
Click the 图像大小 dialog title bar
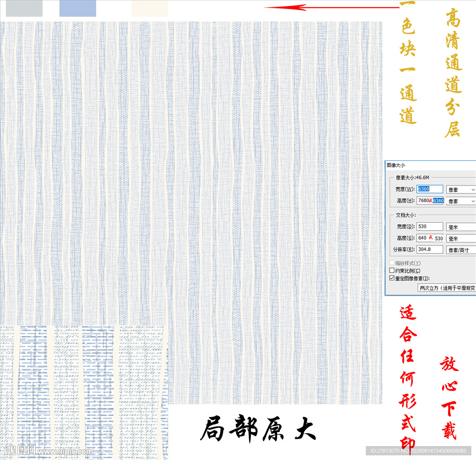[418, 165]
